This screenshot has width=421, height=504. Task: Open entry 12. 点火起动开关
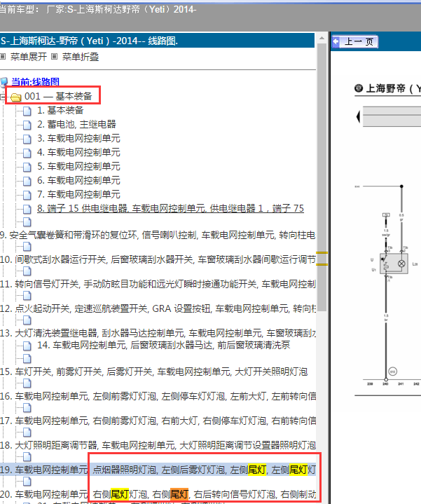tap(158, 308)
